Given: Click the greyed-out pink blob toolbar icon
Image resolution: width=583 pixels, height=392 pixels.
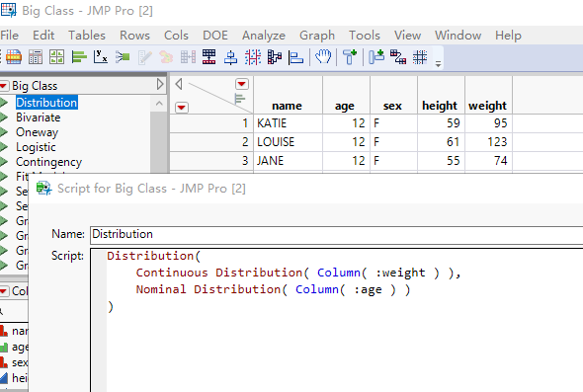Looking at the screenshot, I should point(166,57).
